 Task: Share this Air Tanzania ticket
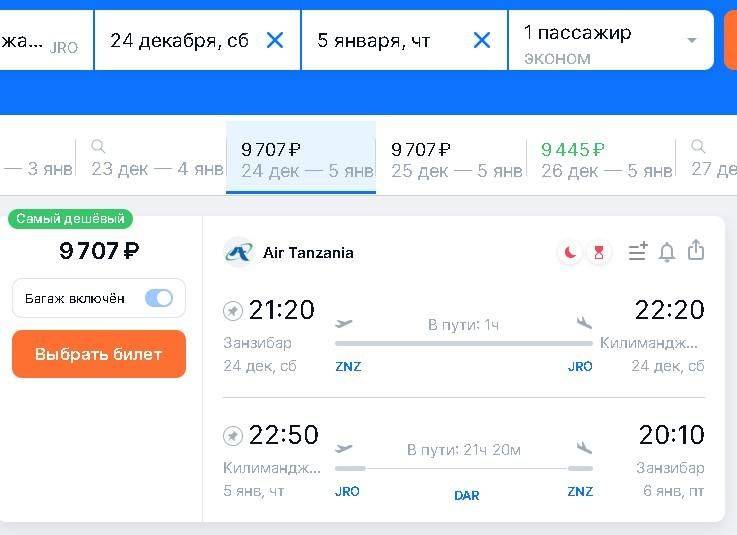tap(697, 251)
